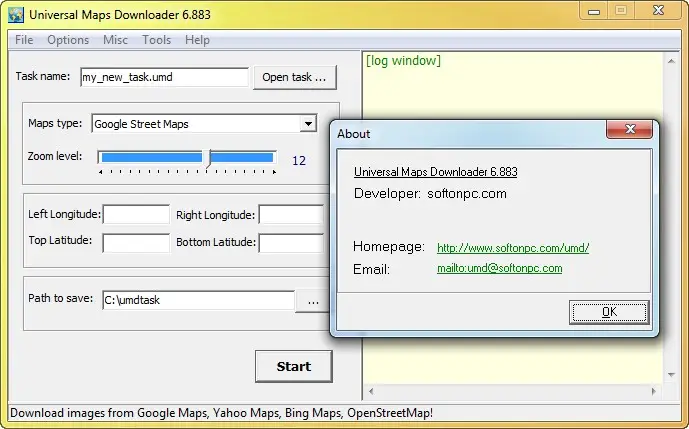Close the About dialog with X

629,129
